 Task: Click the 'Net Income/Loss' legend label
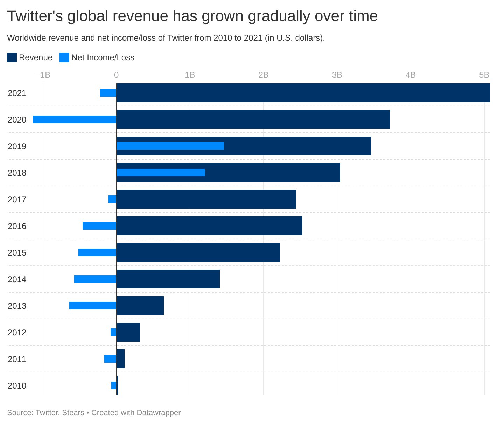point(103,57)
